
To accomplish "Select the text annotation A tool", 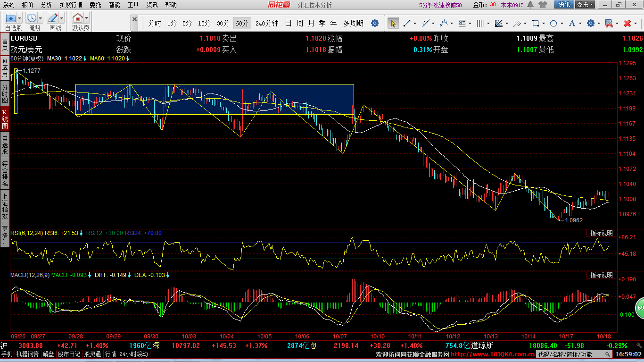I will point(572,23).
